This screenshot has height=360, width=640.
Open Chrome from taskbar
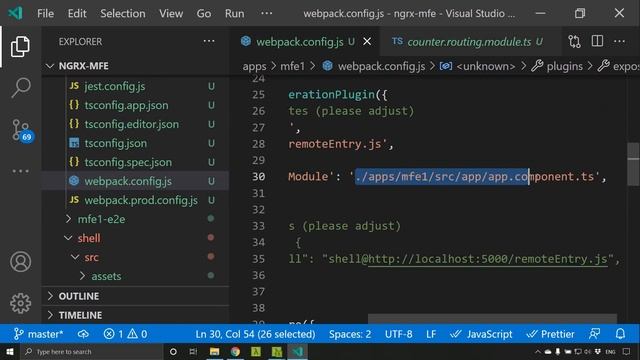coord(235,351)
